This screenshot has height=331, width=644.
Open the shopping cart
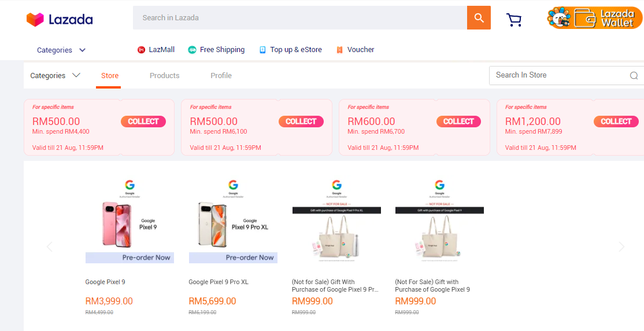[513, 20]
